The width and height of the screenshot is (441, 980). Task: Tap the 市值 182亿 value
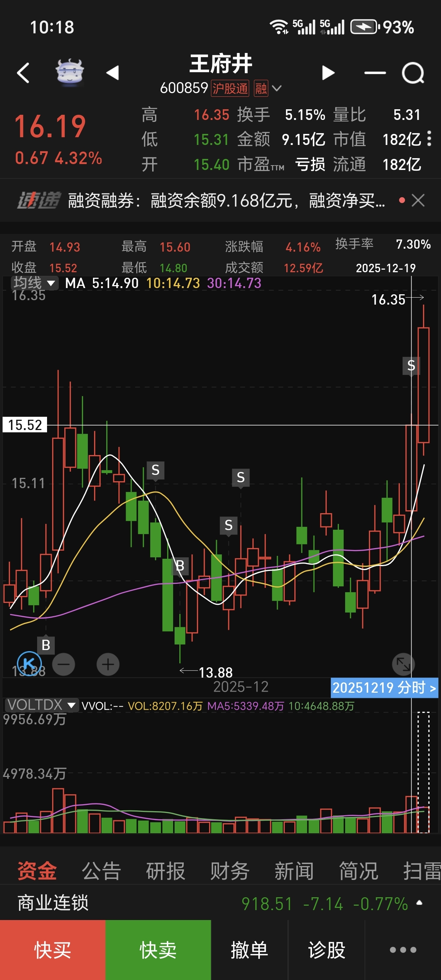click(402, 140)
